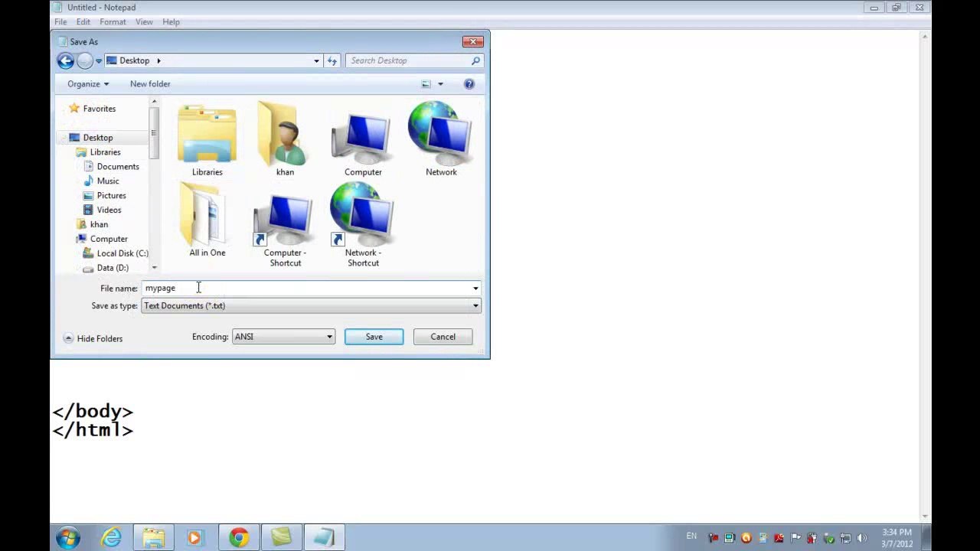Open the Libraries folder icon
Image resolution: width=980 pixels, height=551 pixels.
click(207, 138)
